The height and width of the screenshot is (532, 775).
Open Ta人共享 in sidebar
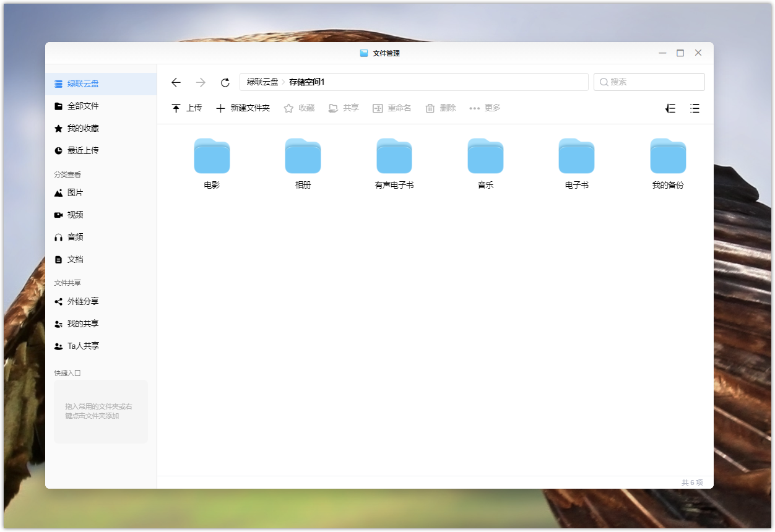83,346
